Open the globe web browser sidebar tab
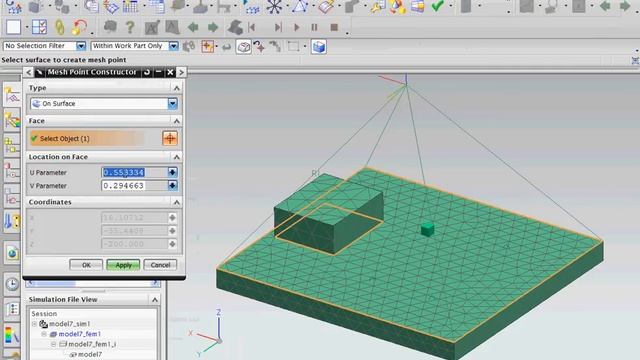This screenshot has width=640, height=360. [x=12, y=253]
